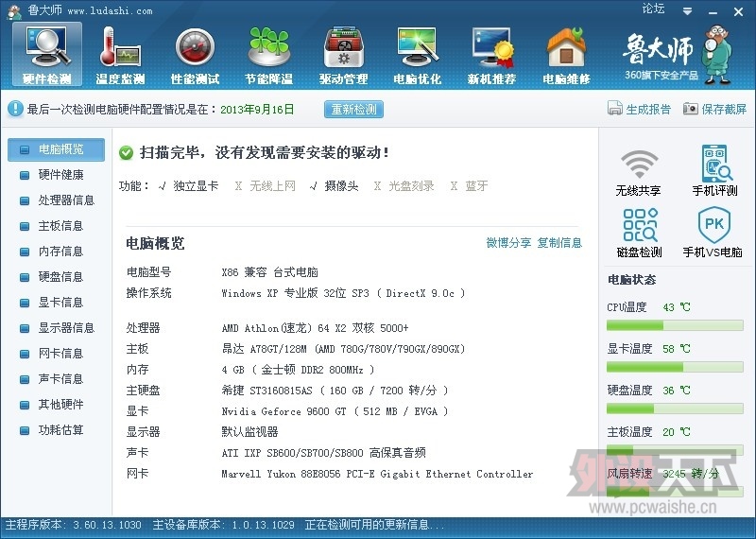Screen dimensions: 756x539
Task: Click 主设备库版本 1.0.13.1029 in status bar
Action: tap(223, 525)
